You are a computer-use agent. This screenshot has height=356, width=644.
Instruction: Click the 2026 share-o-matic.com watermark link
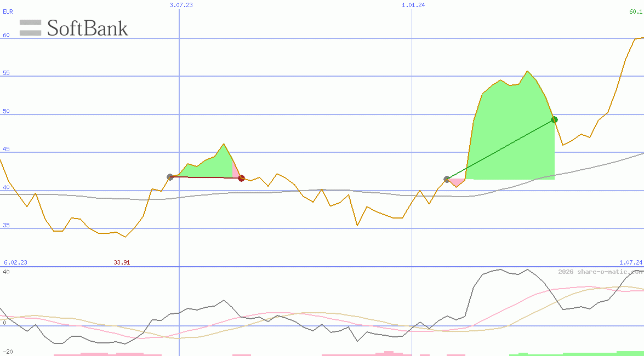pyautogui.click(x=600, y=271)
